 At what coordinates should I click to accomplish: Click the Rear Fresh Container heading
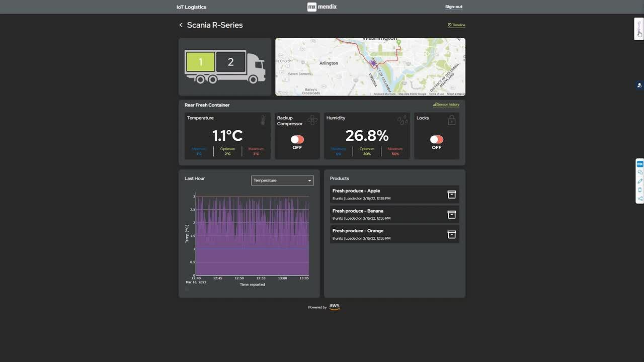pos(207,105)
